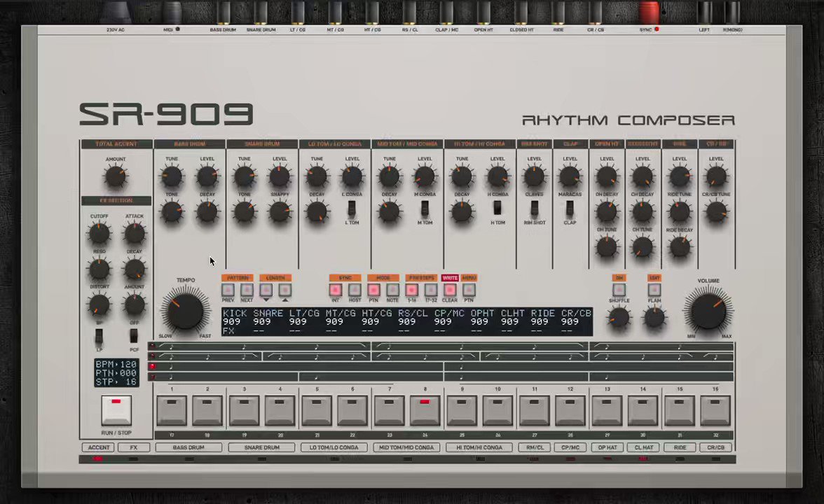Toggle step button 6
Viewport: 824px width, 504px height.
tap(352, 410)
